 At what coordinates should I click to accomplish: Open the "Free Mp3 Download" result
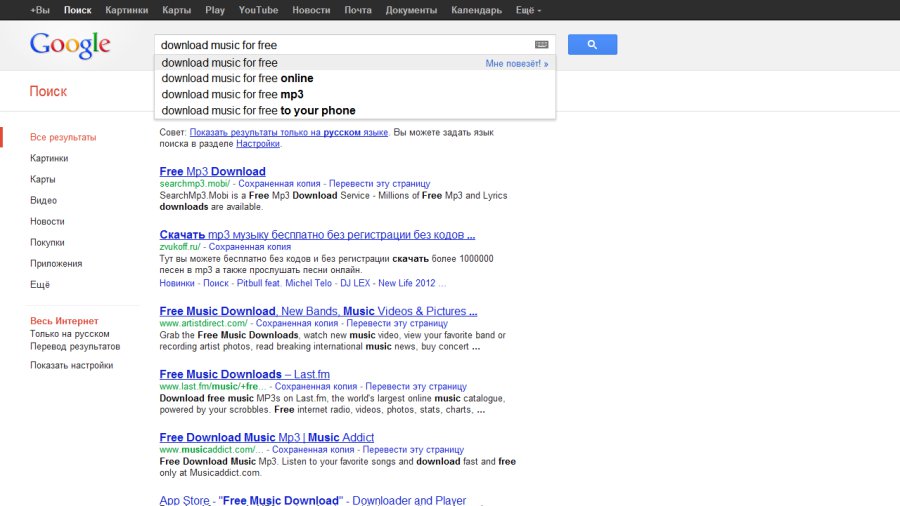(x=212, y=172)
